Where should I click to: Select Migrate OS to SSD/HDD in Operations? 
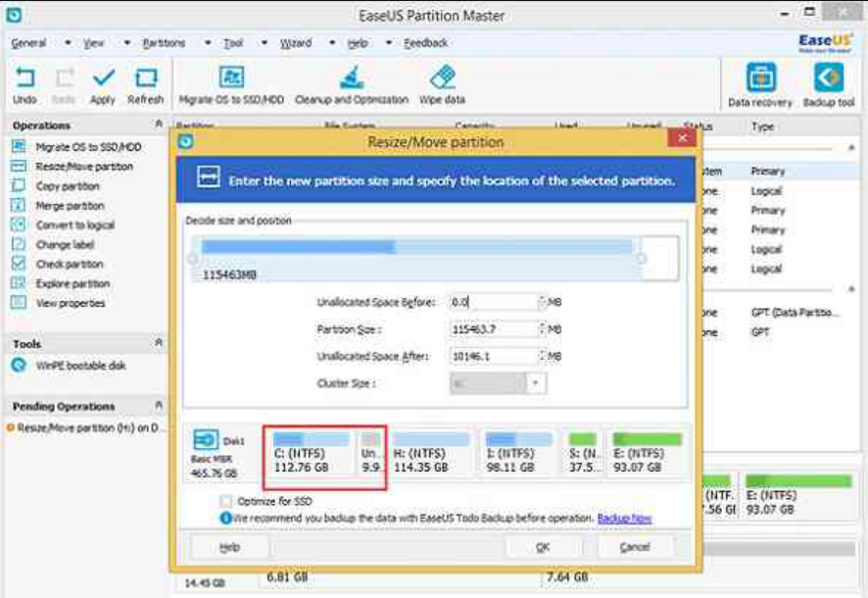(88, 147)
